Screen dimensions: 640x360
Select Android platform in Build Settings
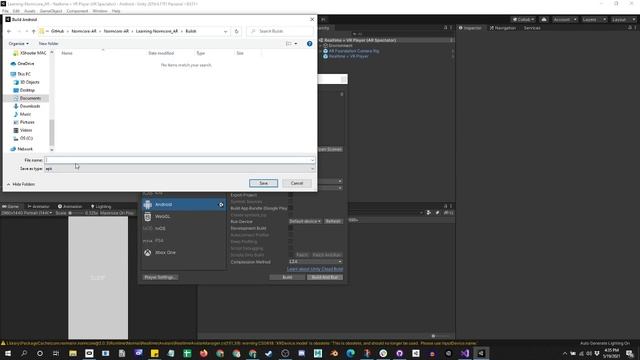pyautogui.click(x=183, y=204)
